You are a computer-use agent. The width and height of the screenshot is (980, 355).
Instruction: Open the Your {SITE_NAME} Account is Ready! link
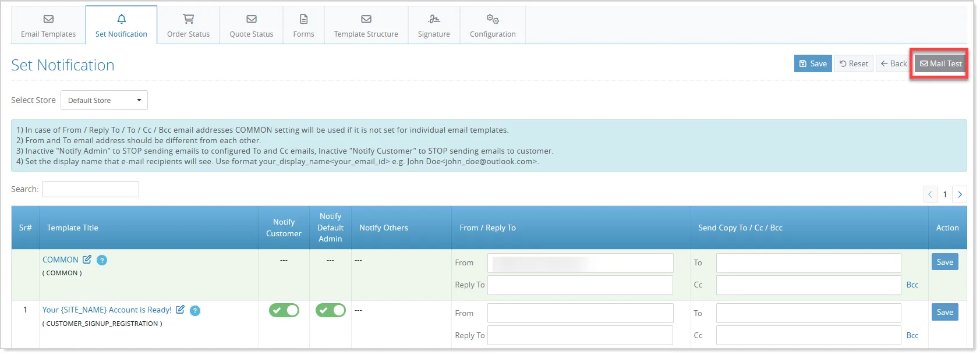coord(107,310)
